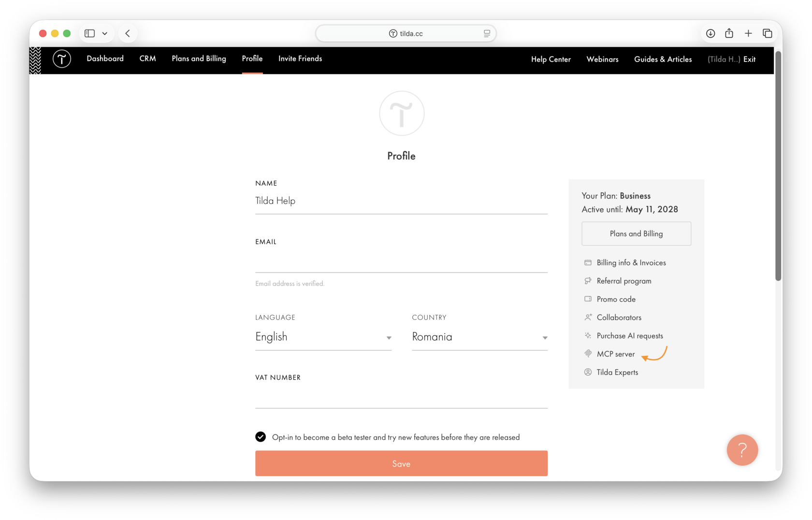Open the Webinars link
The height and width of the screenshot is (520, 812).
(x=602, y=59)
